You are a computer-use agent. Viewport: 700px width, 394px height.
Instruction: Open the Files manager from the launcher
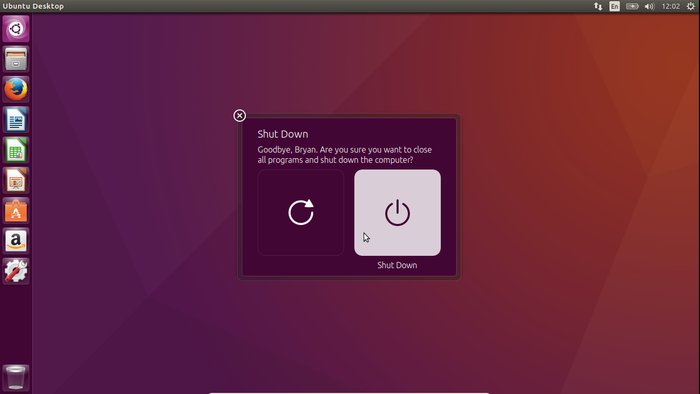click(x=16, y=59)
